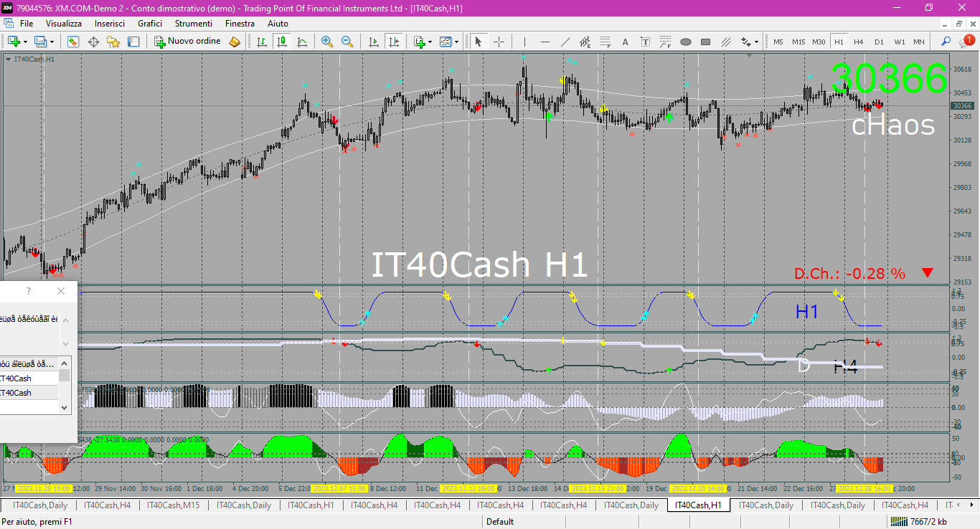Open the new chart icon
Viewport: 980px width, 529px height.
[x=12, y=42]
